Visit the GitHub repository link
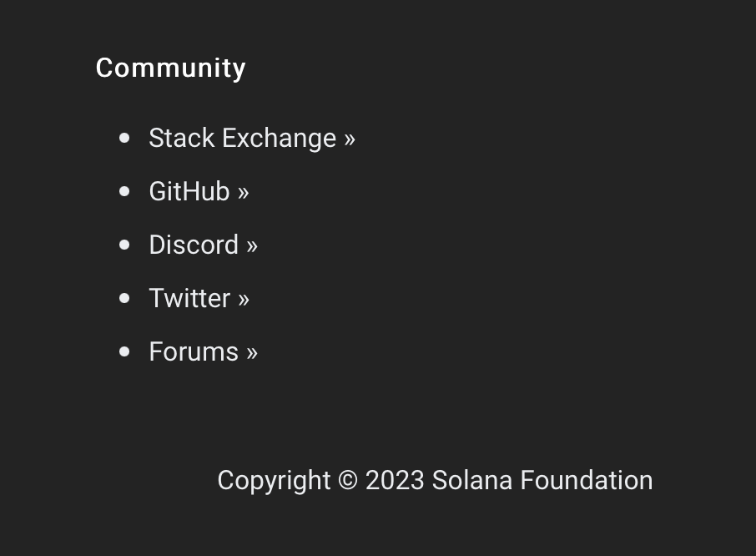This screenshot has width=756, height=556. tap(189, 191)
